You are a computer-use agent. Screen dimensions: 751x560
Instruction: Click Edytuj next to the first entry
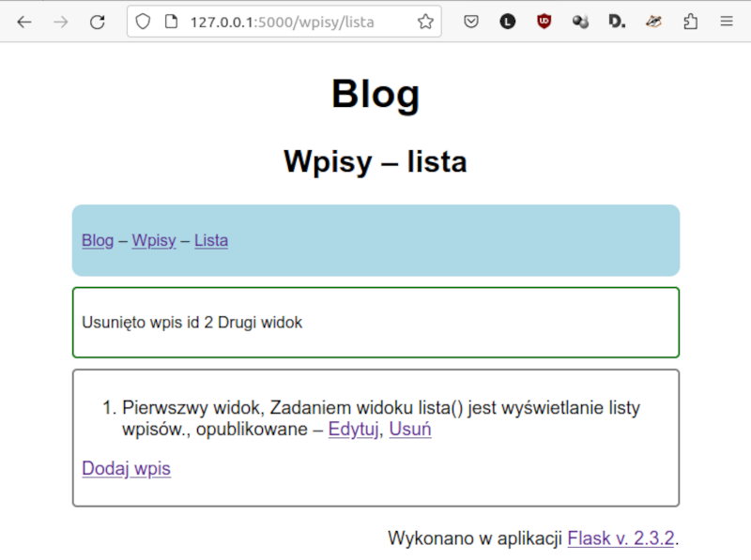click(x=353, y=430)
